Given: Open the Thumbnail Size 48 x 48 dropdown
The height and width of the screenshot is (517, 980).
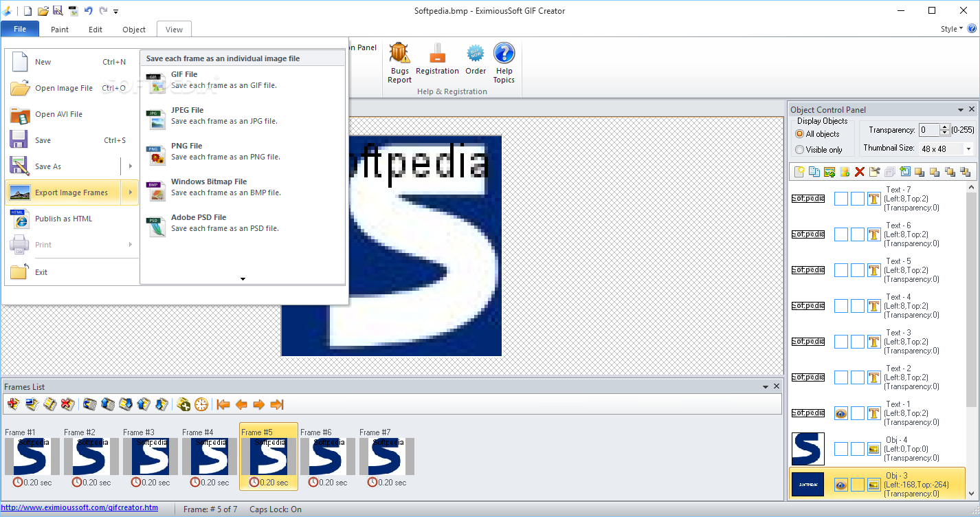Looking at the screenshot, I should coord(968,148).
